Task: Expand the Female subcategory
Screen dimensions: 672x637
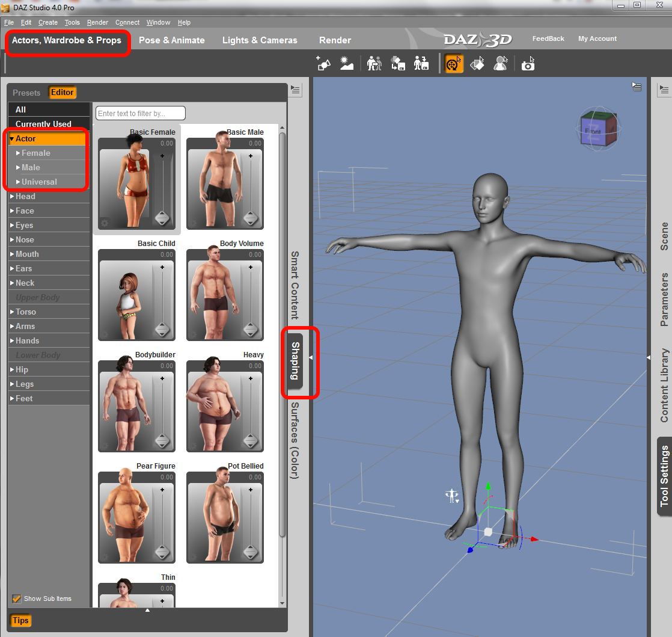Action: [18, 153]
